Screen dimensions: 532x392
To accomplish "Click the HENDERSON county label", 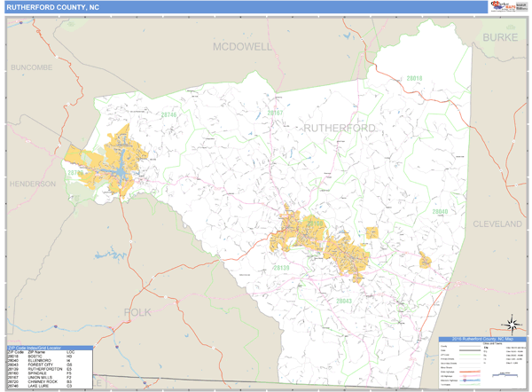I will [x=32, y=184].
